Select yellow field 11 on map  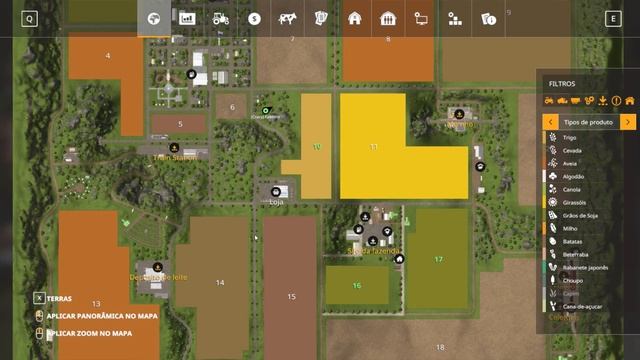point(373,147)
